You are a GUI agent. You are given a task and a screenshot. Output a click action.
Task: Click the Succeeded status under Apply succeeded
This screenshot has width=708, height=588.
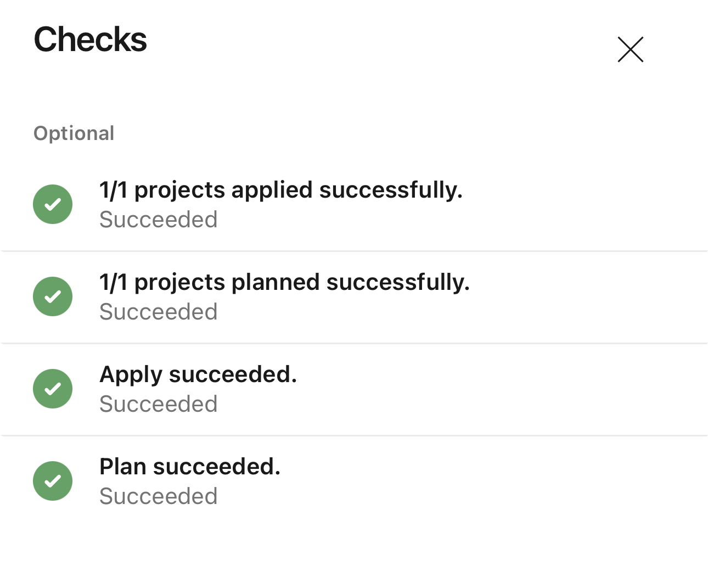tap(159, 404)
